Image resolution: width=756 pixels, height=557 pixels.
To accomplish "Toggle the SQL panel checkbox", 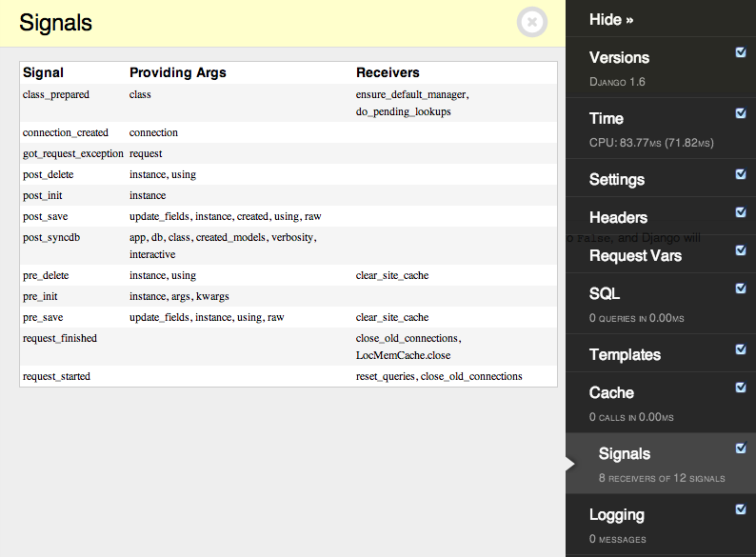I will 741,288.
